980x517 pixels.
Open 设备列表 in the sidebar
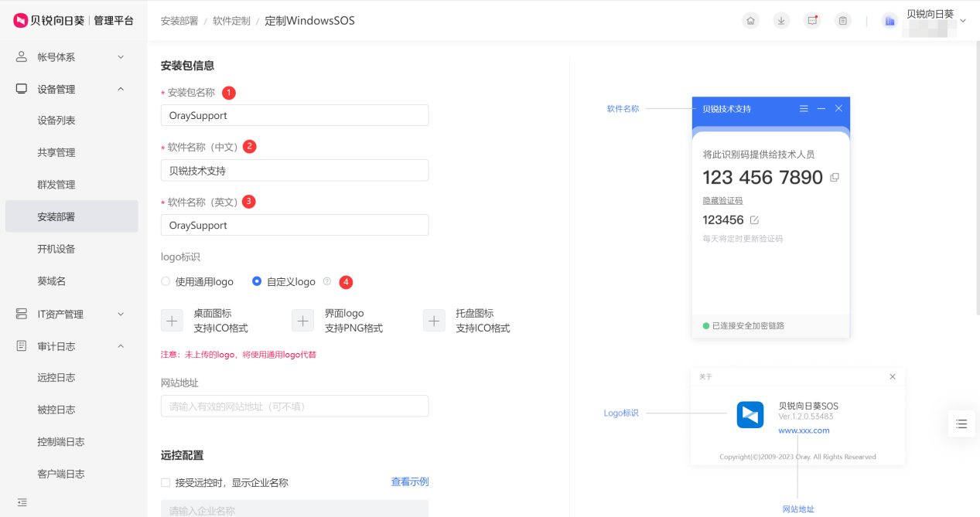[56, 121]
